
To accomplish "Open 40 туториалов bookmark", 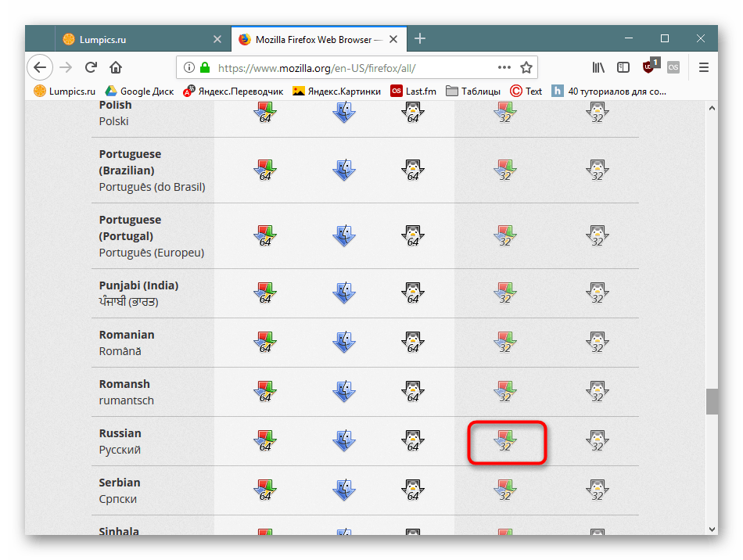I will tap(609, 91).
